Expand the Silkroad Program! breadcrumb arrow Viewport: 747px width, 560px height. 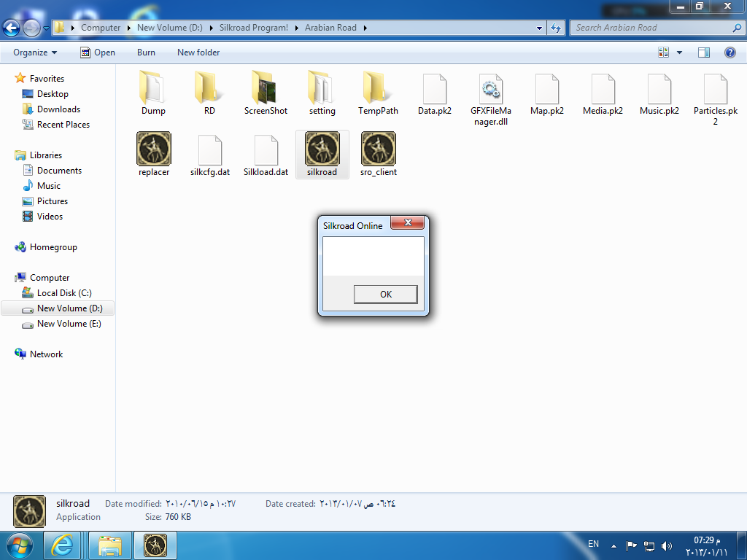[x=296, y=28]
